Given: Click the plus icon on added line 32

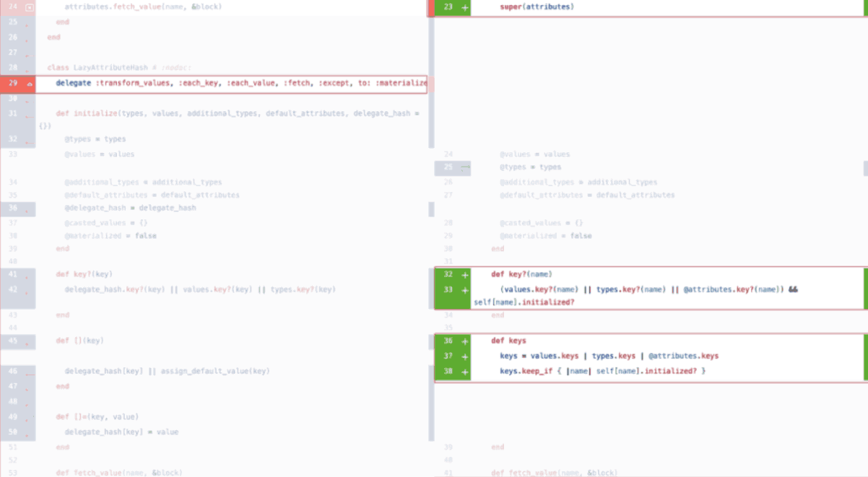Looking at the screenshot, I should (464, 275).
